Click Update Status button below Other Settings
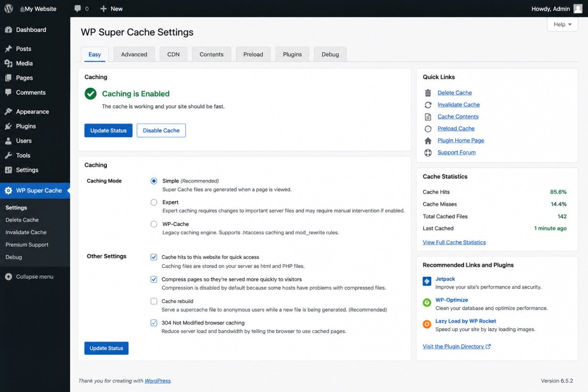 click(x=106, y=348)
